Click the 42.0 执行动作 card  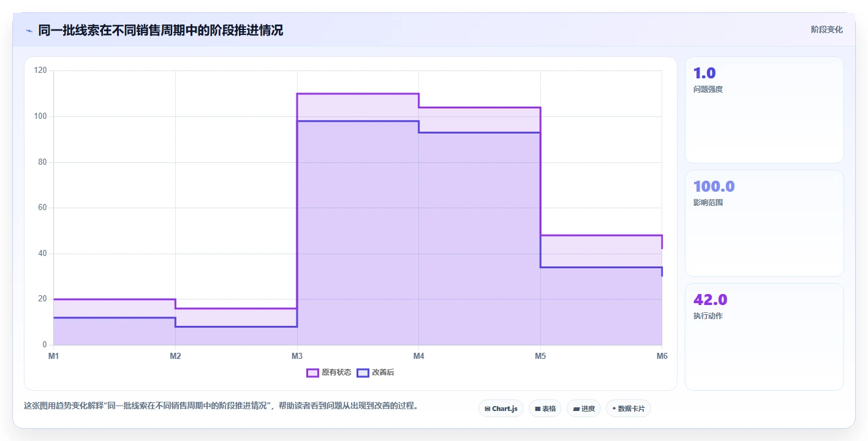click(764, 337)
